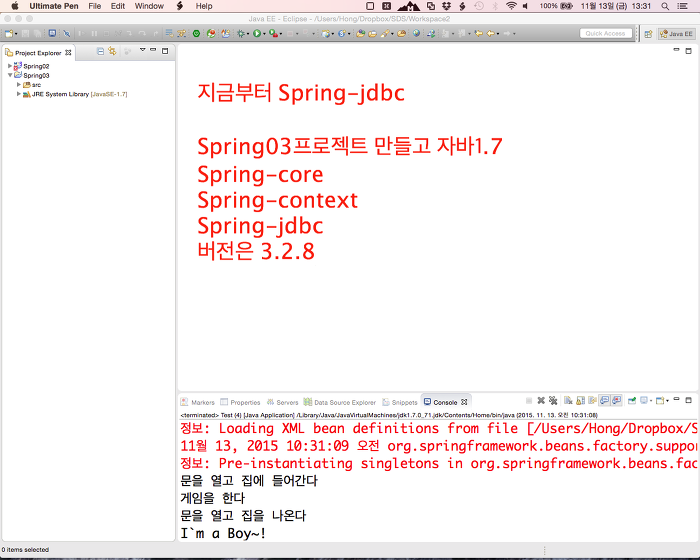
Task: Click the green Run button icon
Action: pyautogui.click(x=257, y=33)
